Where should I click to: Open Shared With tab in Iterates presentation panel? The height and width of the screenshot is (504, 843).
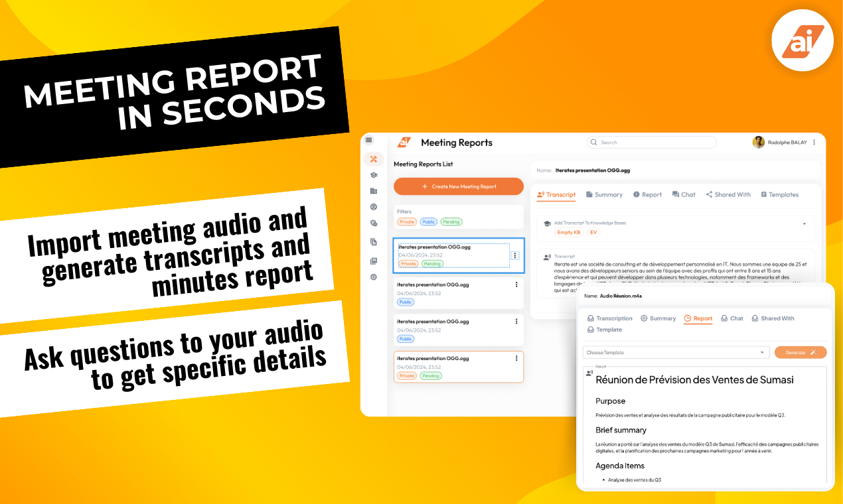[728, 195]
